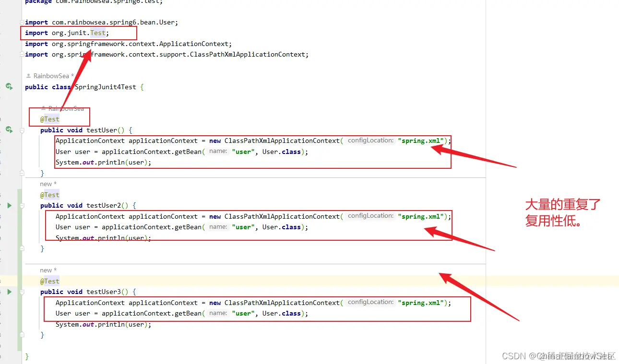The width and height of the screenshot is (619, 364).
Task: Click the @Test annotation above testUser2()
Action: 50,195
